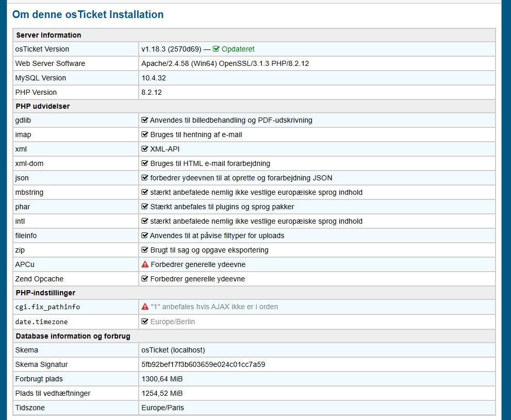The width and height of the screenshot is (511, 420).
Task: Click the imap row check icon
Action: (x=145, y=135)
